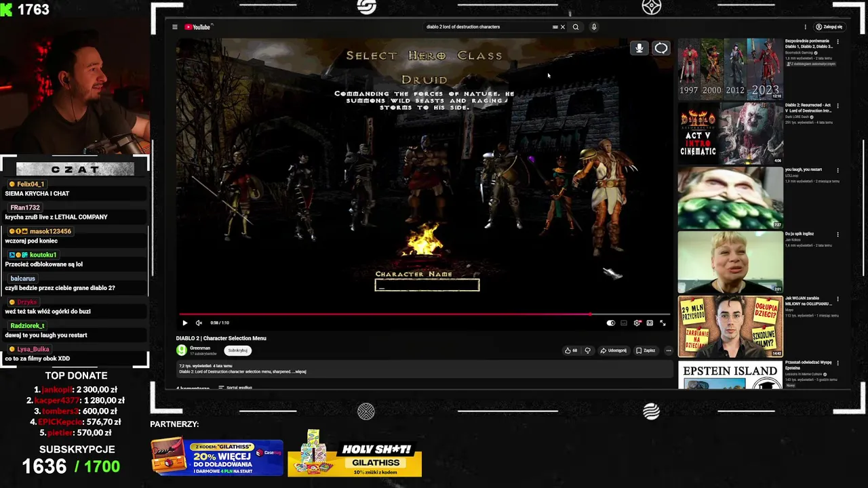Click the Zaloguj się sign-in button
The height and width of the screenshot is (488, 868).
tap(829, 27)
